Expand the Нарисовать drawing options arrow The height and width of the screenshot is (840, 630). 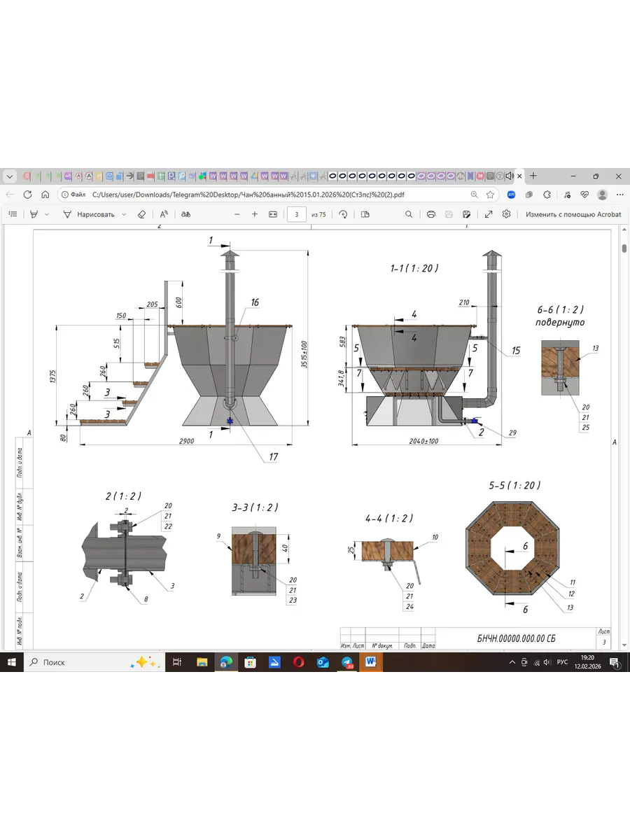125,214
